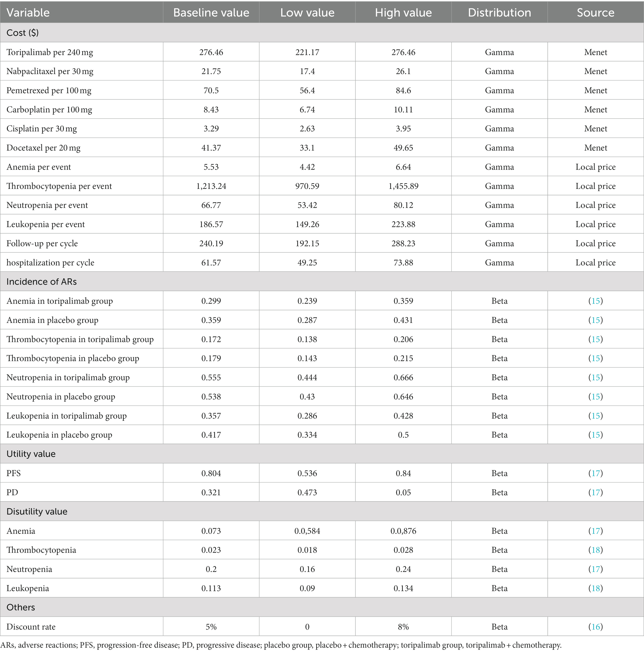644x652 pixels.
Task: Open reference 17 in the PFS row
Action: click(x=596, y=473)
